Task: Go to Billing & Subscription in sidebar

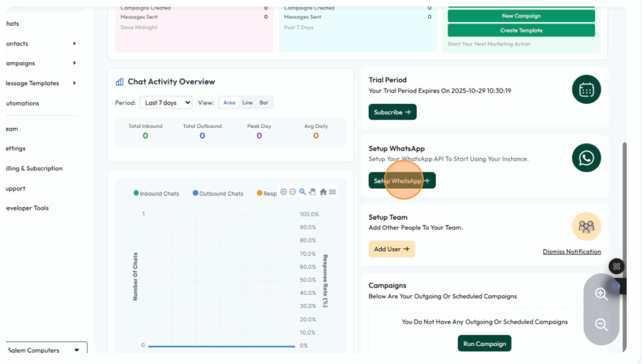Action: pyautogui.click(x=34, y=169)
